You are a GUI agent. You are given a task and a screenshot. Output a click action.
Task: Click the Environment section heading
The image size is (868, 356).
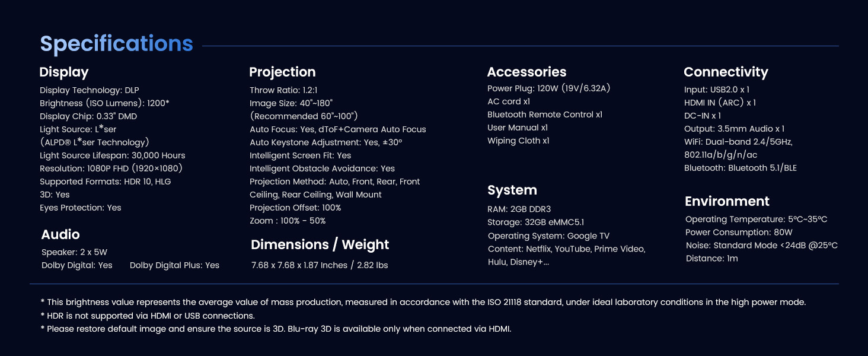tap(727, 202)
